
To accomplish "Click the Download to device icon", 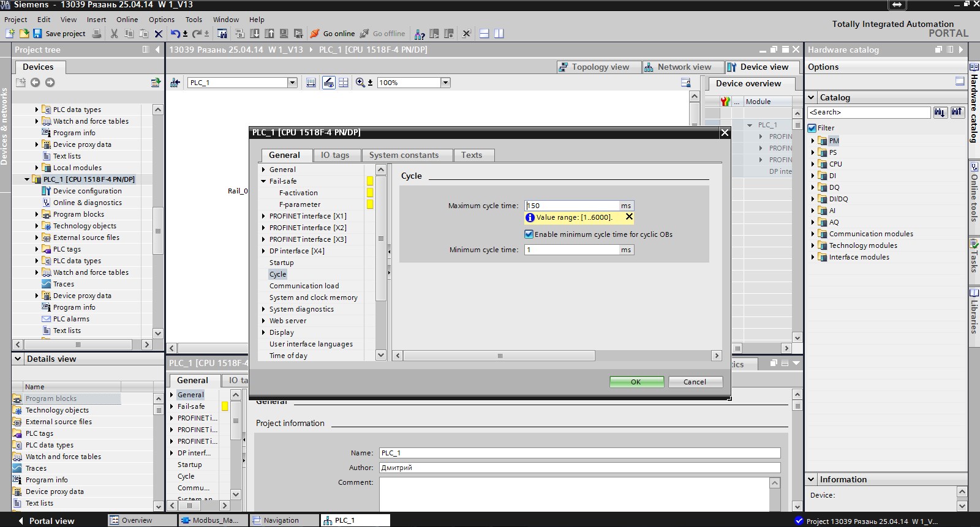I will coord(254,34).
